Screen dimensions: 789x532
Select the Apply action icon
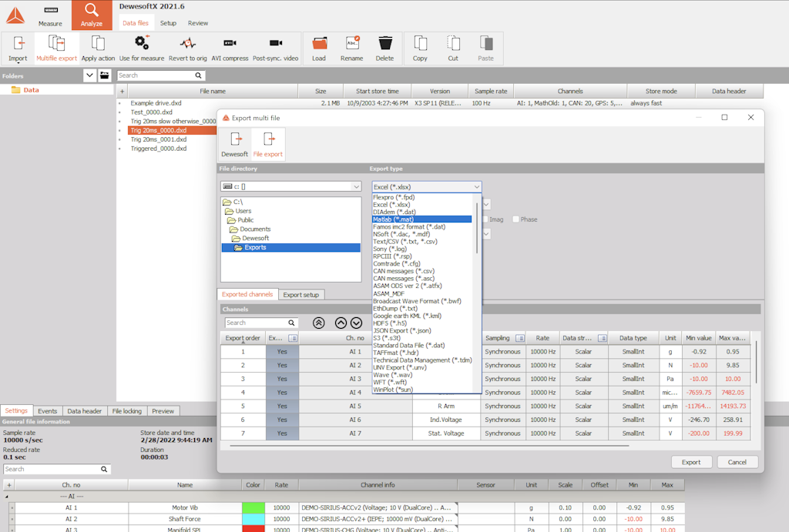tap(98, 43)
